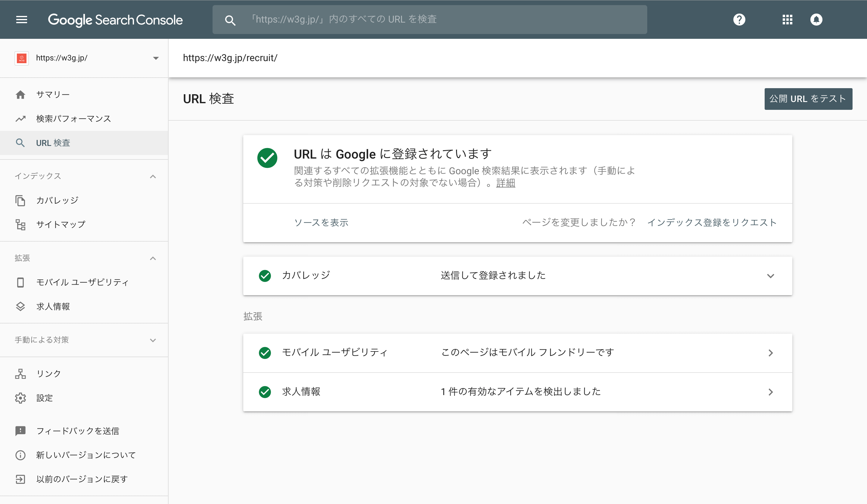
Task: Click the w3g site favicon in property selector
Action: (x=21, y=58)
